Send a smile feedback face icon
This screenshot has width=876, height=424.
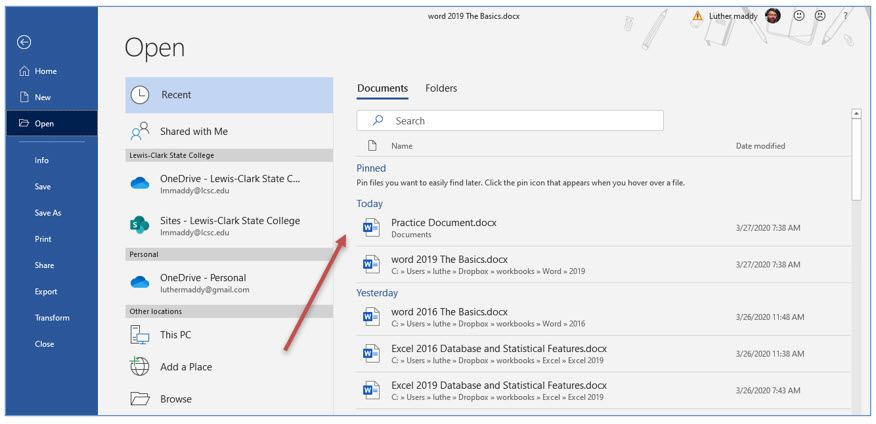coord(799,16)
